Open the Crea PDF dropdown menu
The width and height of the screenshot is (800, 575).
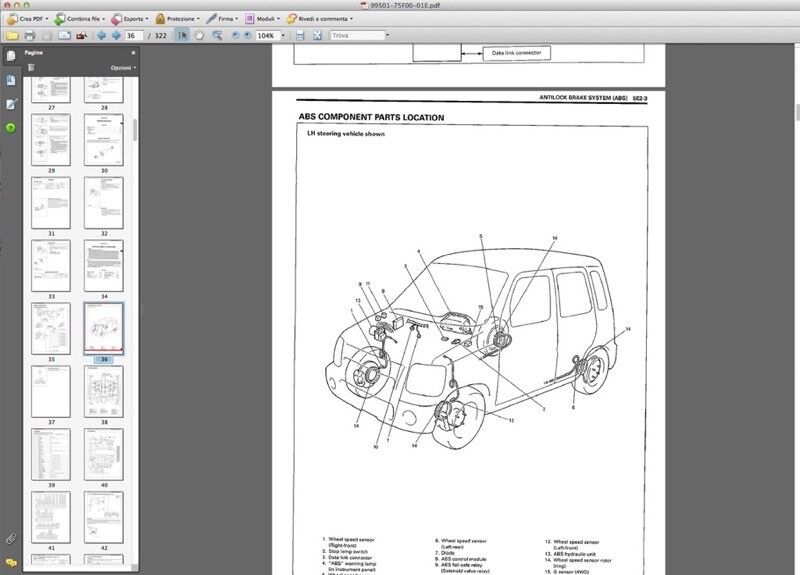[x=32, y=18]
